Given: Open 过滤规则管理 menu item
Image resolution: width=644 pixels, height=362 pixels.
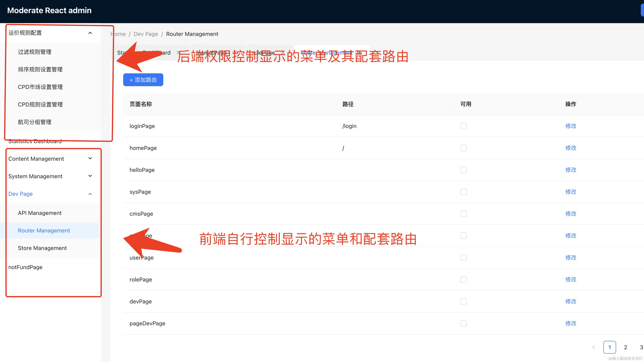Looking at the screenshot, I should (34, 52).
